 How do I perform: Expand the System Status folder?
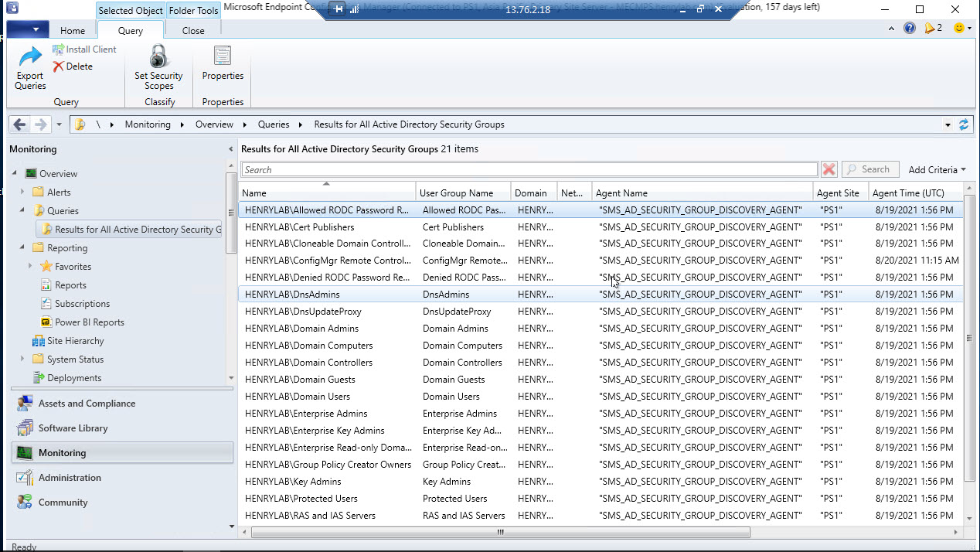pyautogui.click(x=22, y=359)
